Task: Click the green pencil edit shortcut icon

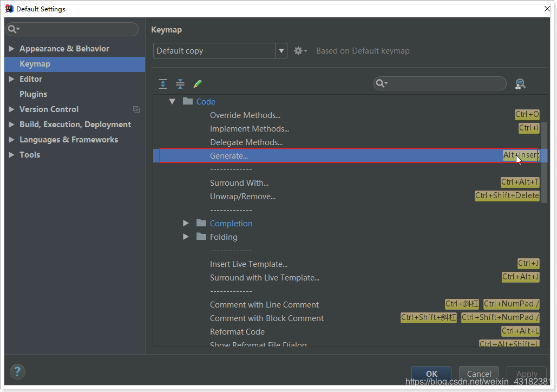Action: 198,84
